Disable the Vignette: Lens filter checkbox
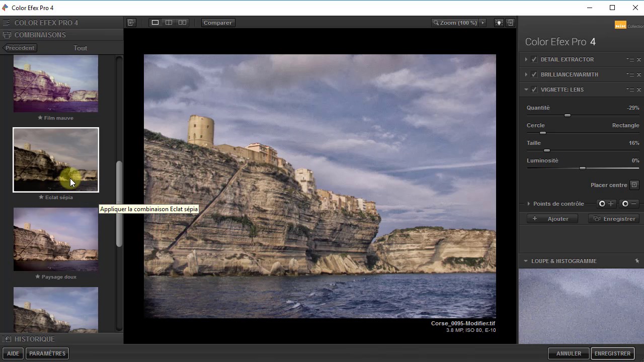Screen dimensions: 644x362 (534, 89)
